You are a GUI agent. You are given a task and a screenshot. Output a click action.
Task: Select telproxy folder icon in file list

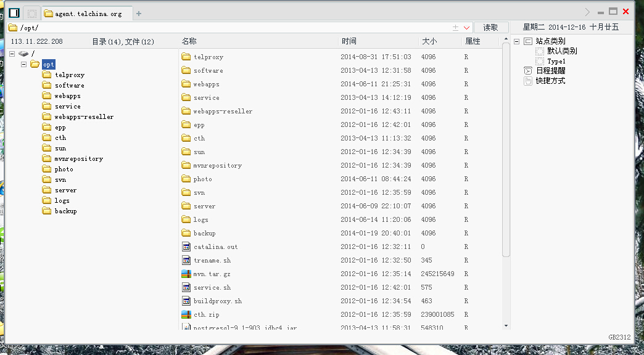click(186, 57)
